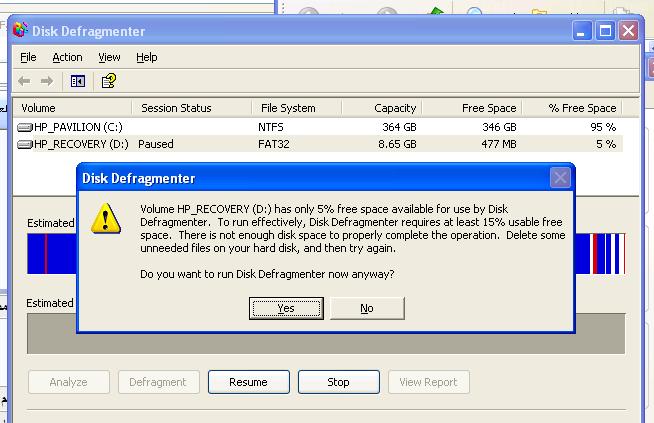Click the disabled View Report button
Image resolution: width=654 pixels, height=423 pixels.
[429, 382]
